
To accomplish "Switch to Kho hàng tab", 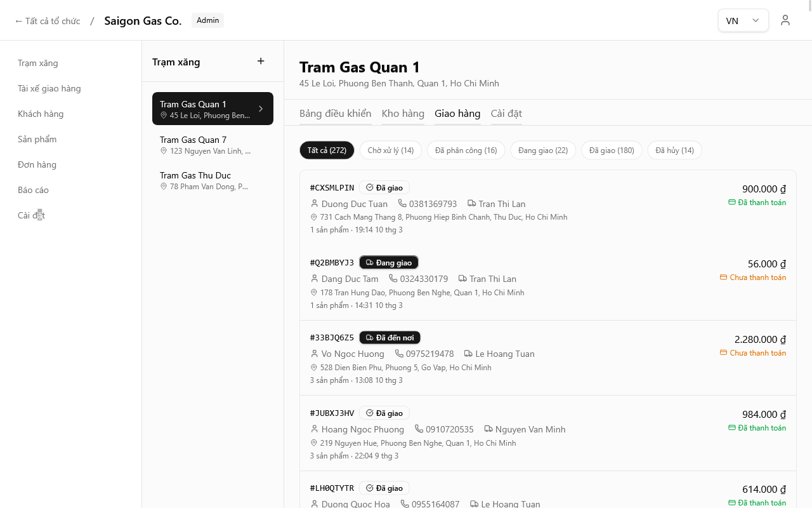I will coord(403,114).
